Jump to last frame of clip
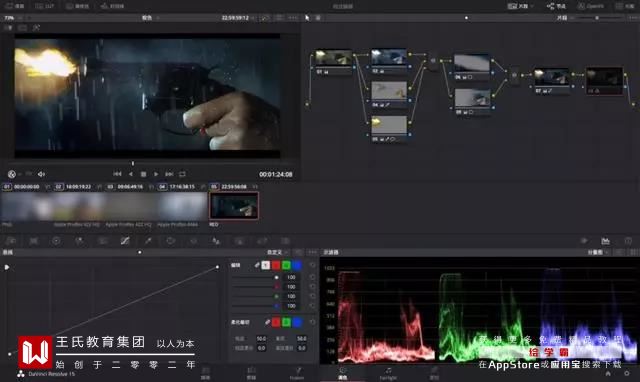Screen dimensions: 640x382 (169, 174)
